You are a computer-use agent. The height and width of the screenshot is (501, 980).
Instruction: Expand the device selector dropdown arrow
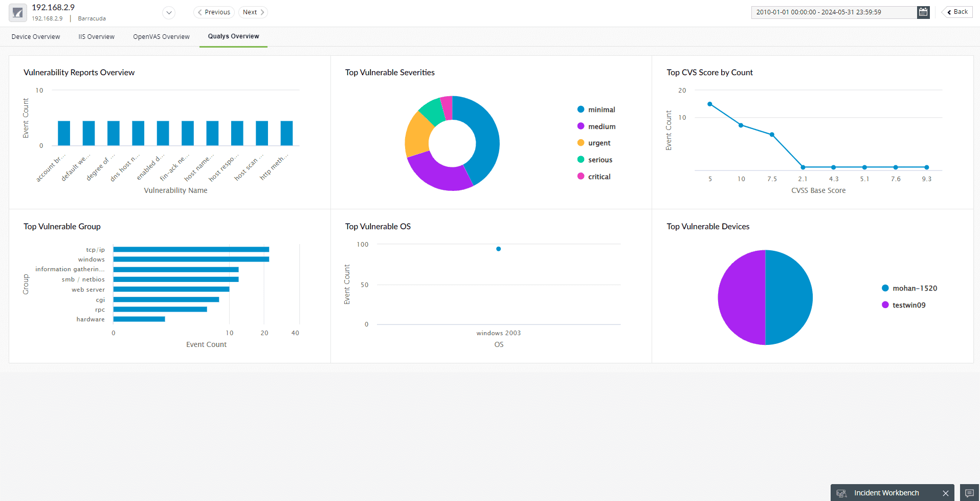coord(169,13)
